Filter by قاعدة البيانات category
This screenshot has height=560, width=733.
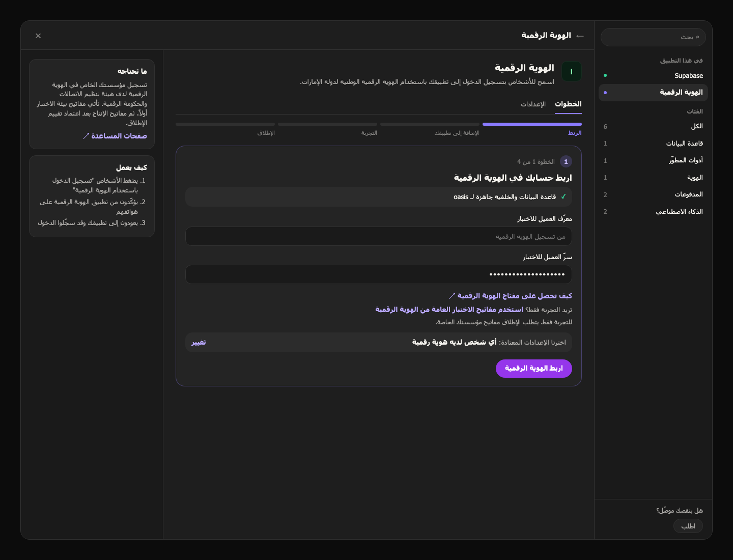[653, 144]
